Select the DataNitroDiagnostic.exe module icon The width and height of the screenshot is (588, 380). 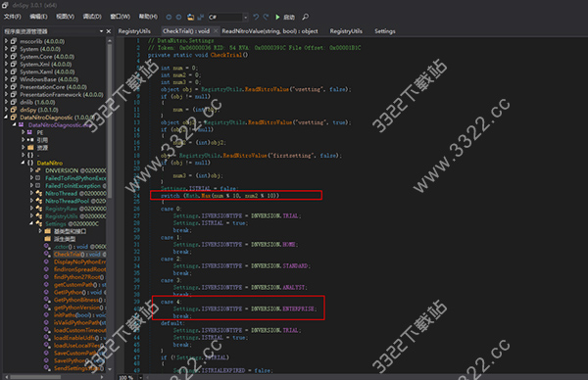22,124
